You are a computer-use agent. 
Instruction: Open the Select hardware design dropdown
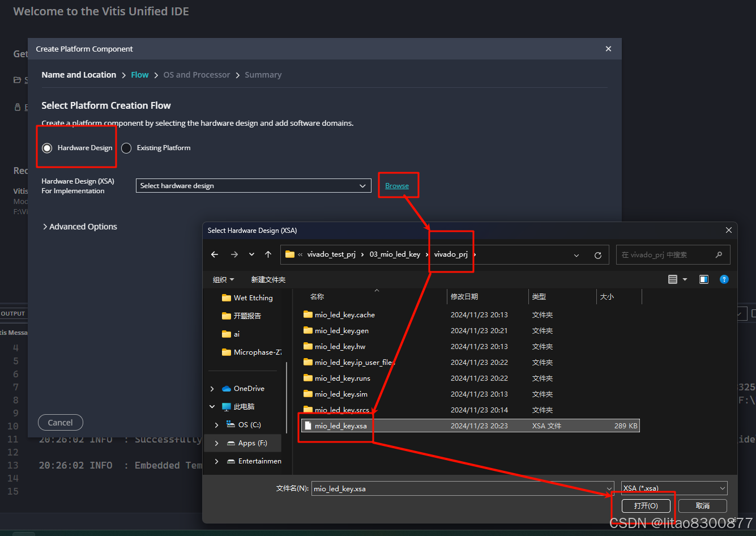(x=253, y=186)
